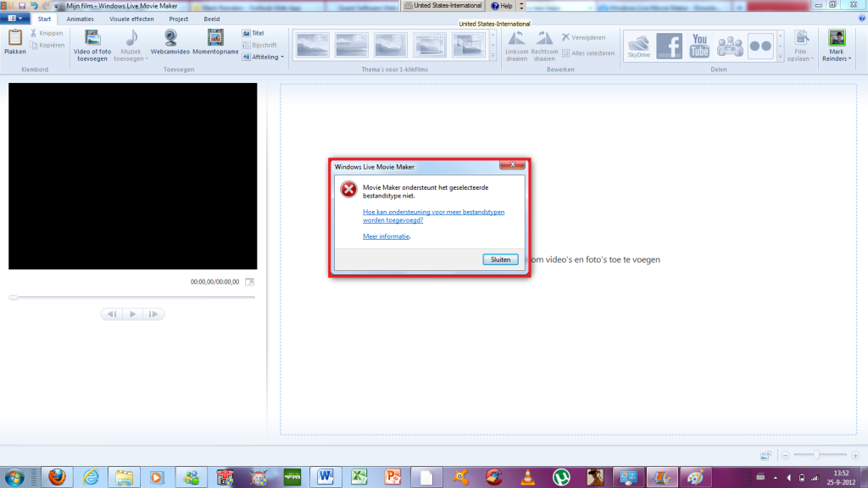
Task: Open the Help button in title bar
Action: [x=502, y=6]
